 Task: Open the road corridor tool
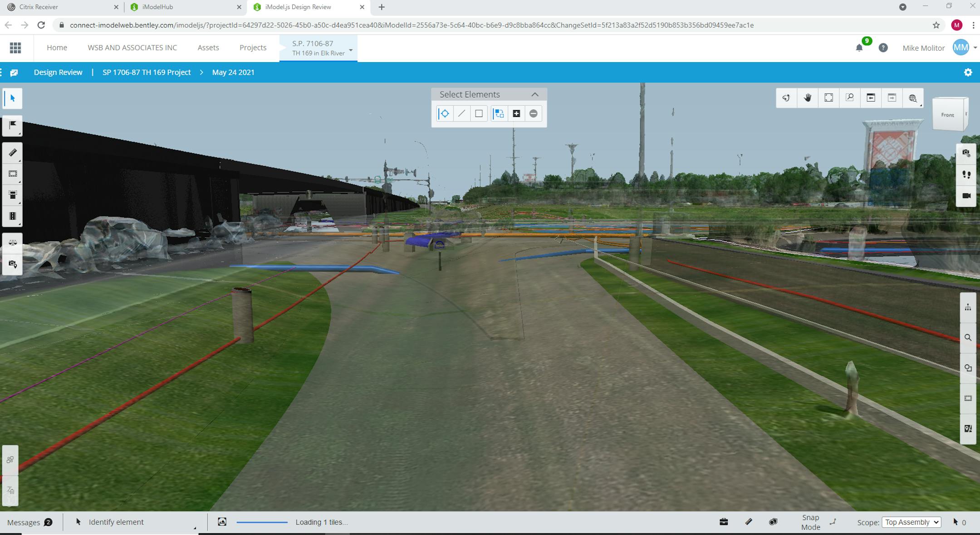coord(12,216)
